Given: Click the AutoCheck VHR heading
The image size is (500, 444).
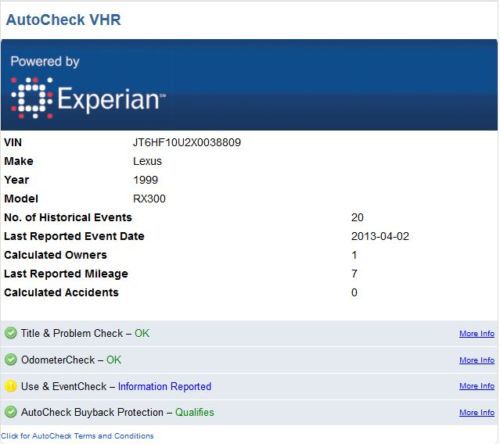Looking at the screenshot, I should pos(63,20).
